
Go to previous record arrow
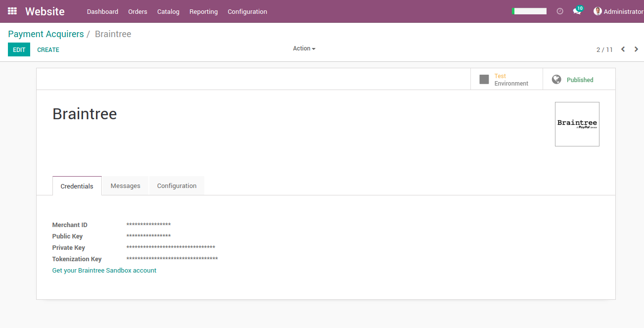(x=623, y=49)
